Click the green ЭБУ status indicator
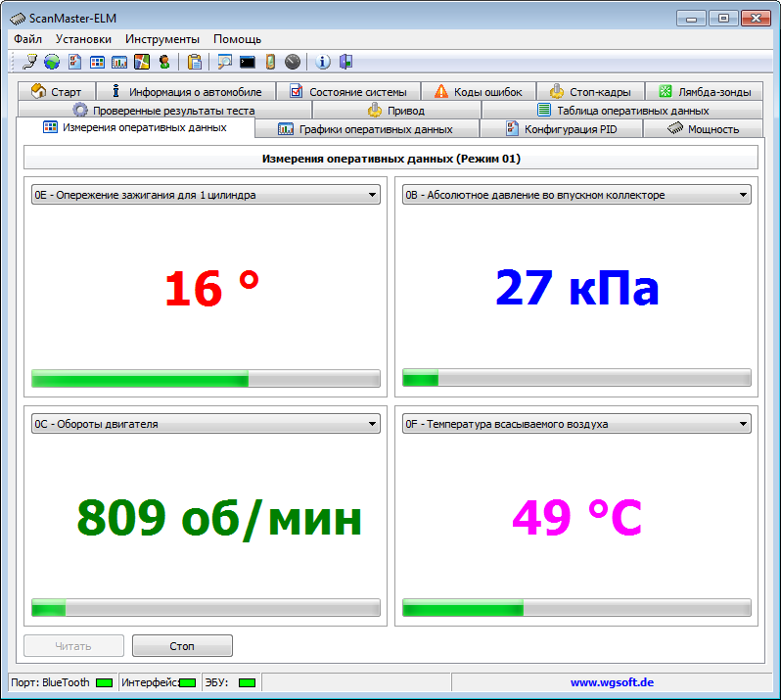 (247, 682)
